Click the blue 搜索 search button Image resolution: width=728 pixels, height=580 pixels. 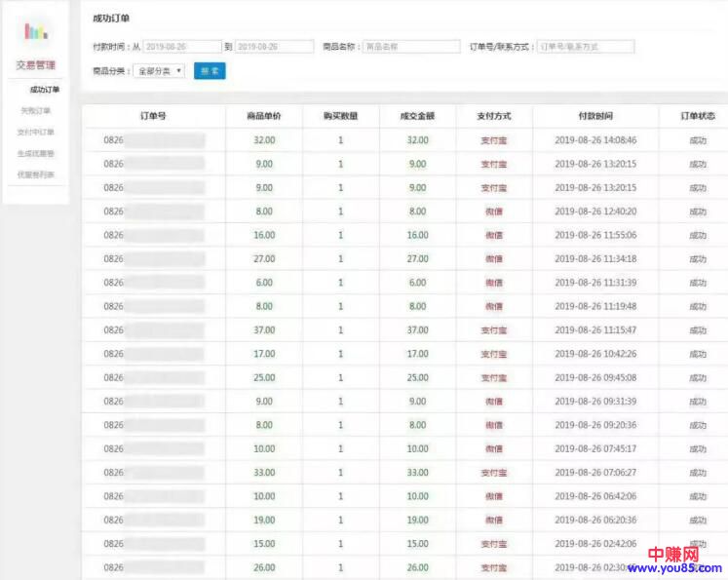pos(210,71)
